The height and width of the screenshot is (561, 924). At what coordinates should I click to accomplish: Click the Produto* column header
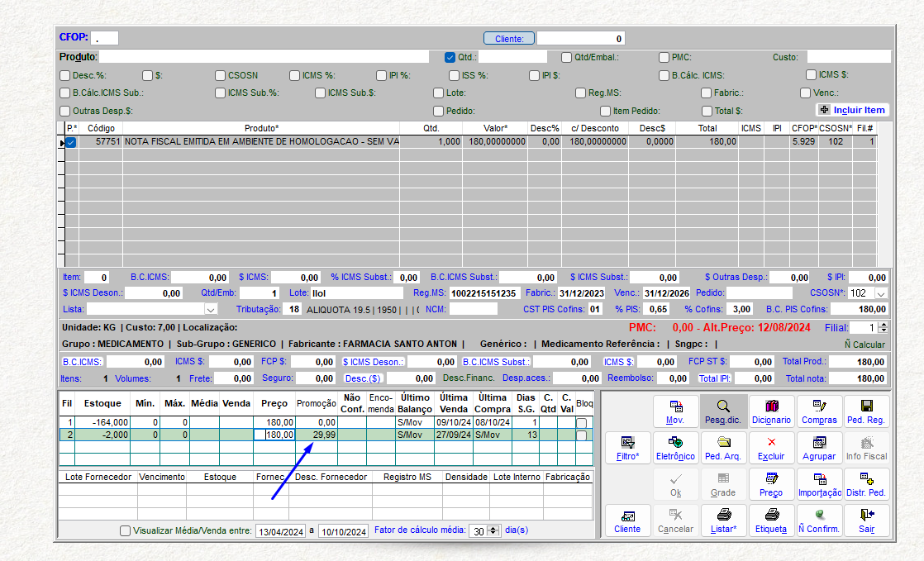click(262, 128)
